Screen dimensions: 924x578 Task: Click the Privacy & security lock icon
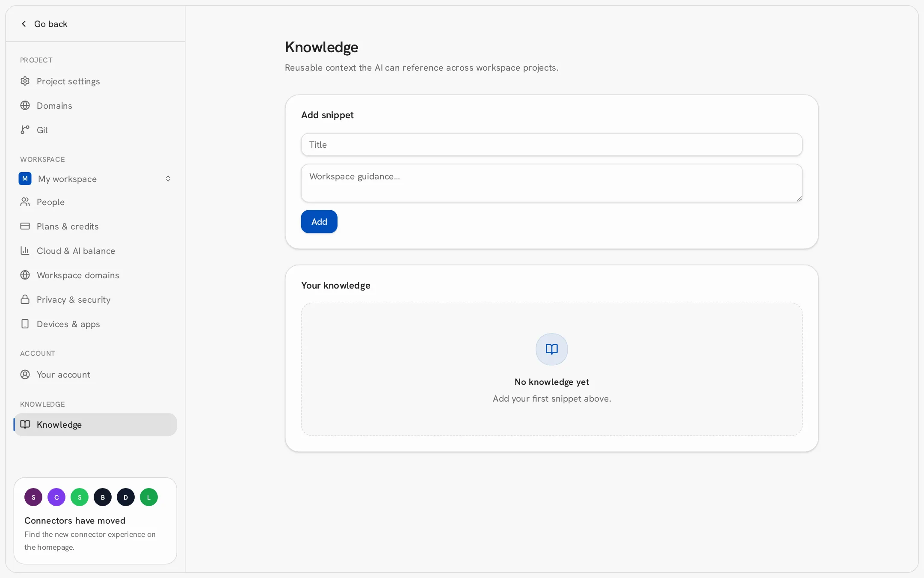click(x=25, y=299)
